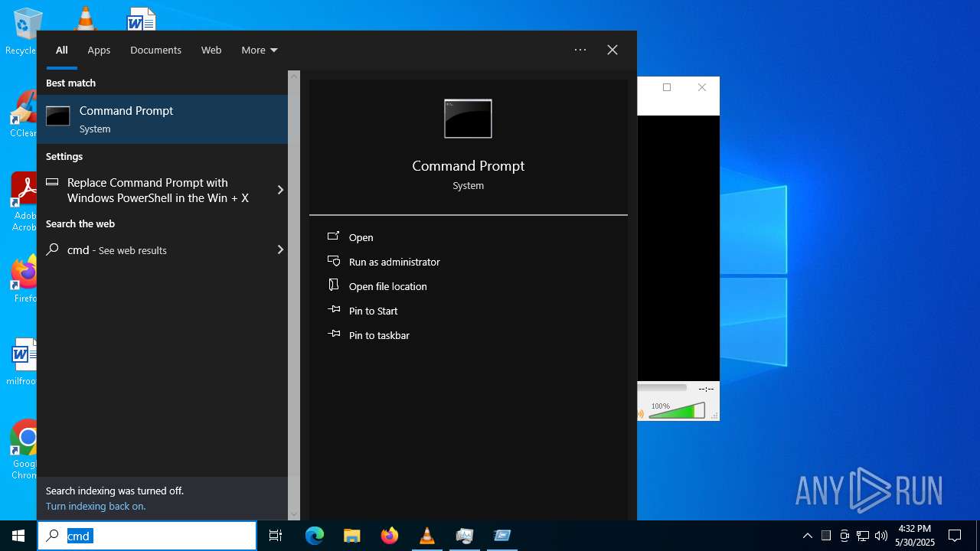
Task: Switch to the All tab
Action: coord(62,50)
